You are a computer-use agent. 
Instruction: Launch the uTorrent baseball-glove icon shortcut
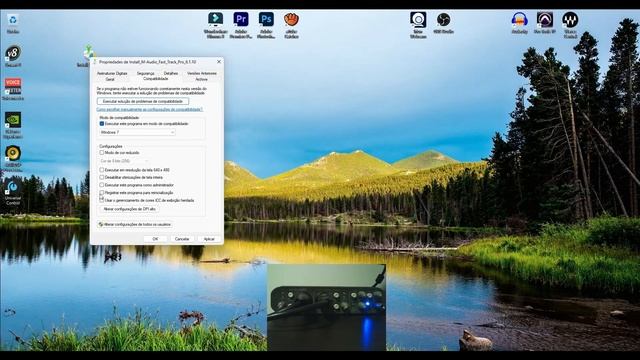291,25
